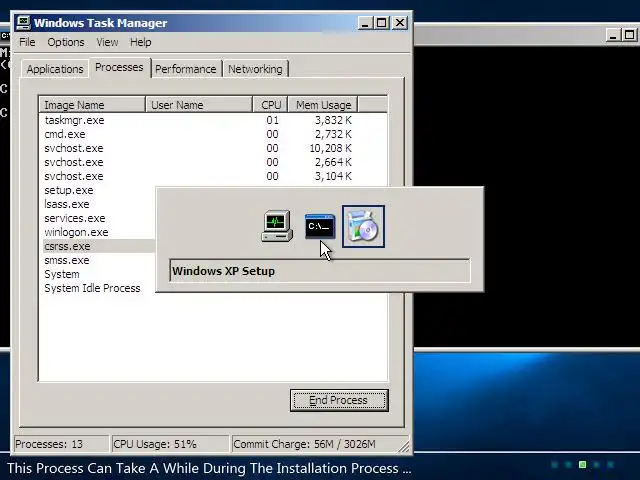640x480 pixels.
Task: Sort by the Mem Usage column header
Action: pos(323,105)
